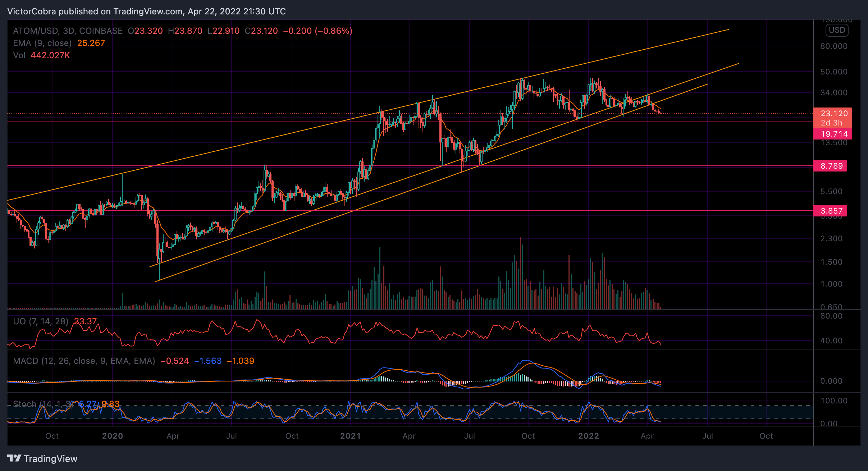Click the 40.00 UO axis label
868x471 pixels.
click(x=831, y=341)
